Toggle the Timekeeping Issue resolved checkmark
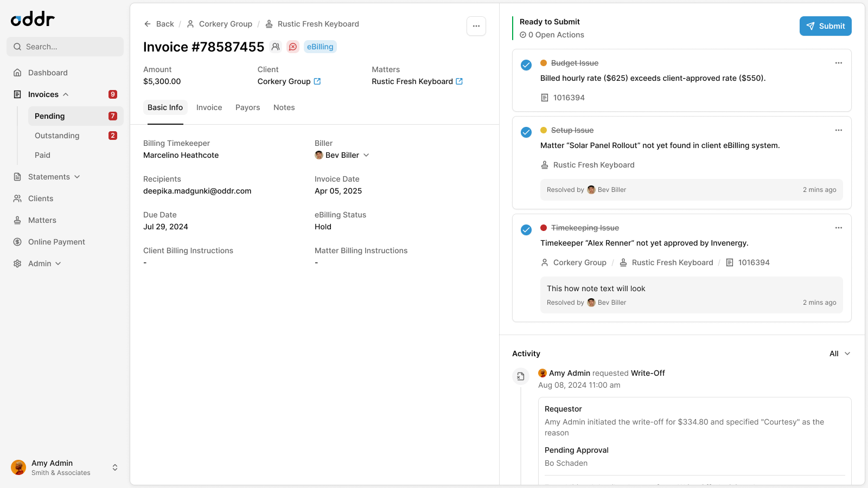Screen dimensions: 868x488 click(x=526, y=230)
